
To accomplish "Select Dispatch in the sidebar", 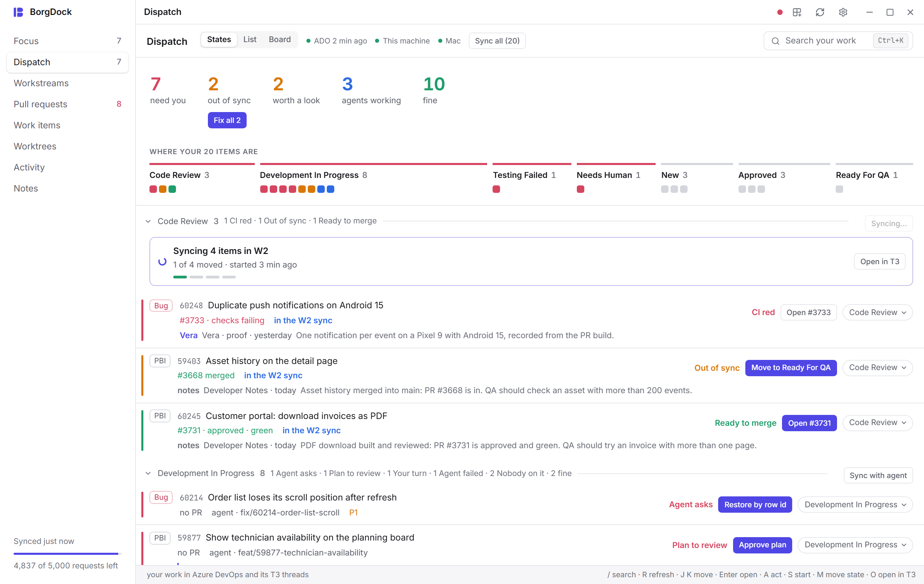I will point(68,62).
